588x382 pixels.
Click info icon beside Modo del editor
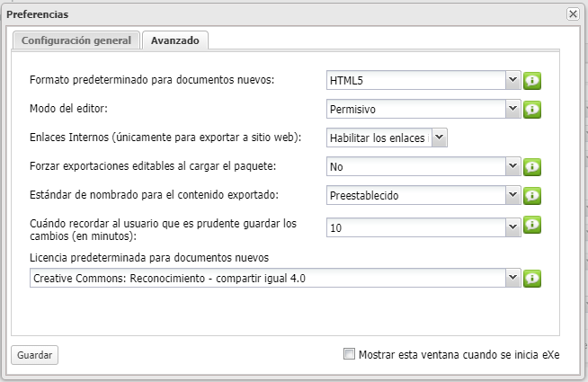click(532, 110)
